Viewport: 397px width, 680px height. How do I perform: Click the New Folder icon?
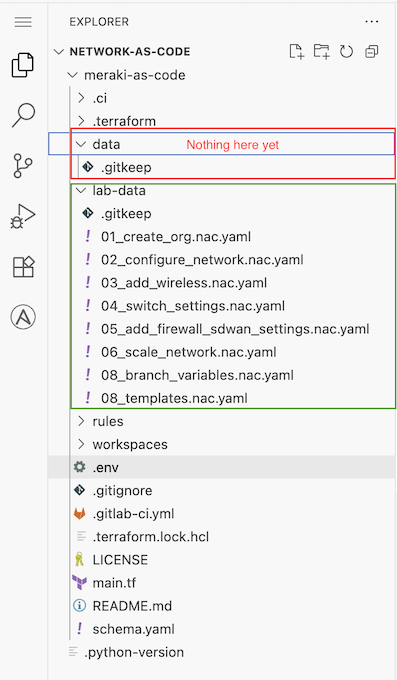pyautogui.click(x=322, y=52)
